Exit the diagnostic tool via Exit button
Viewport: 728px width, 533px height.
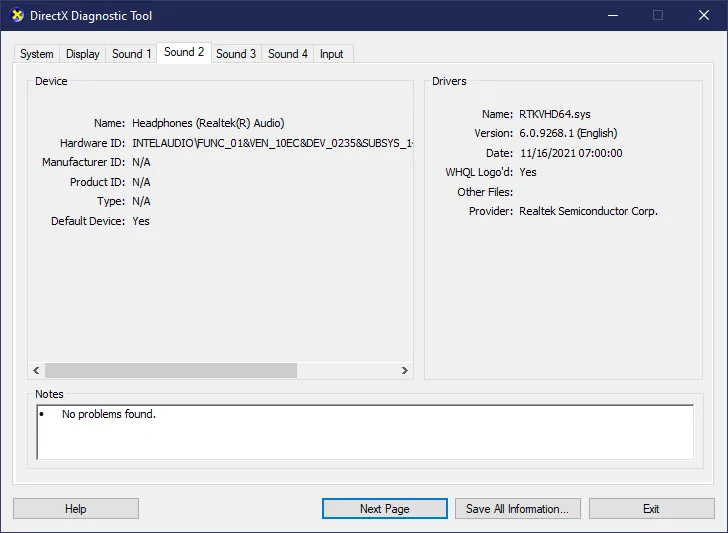pos(651,509)
